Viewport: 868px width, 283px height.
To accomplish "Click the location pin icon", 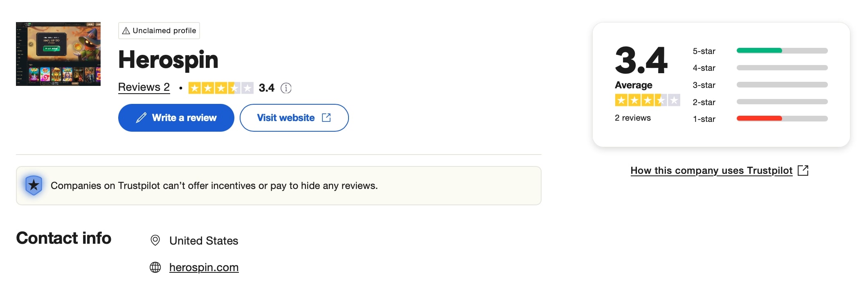I will click(155, 240).
